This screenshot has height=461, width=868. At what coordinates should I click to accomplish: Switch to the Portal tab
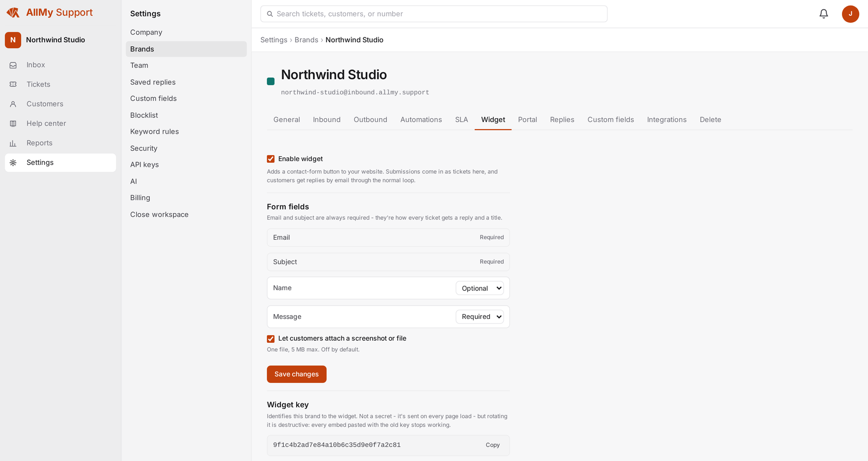pos(527,120)
